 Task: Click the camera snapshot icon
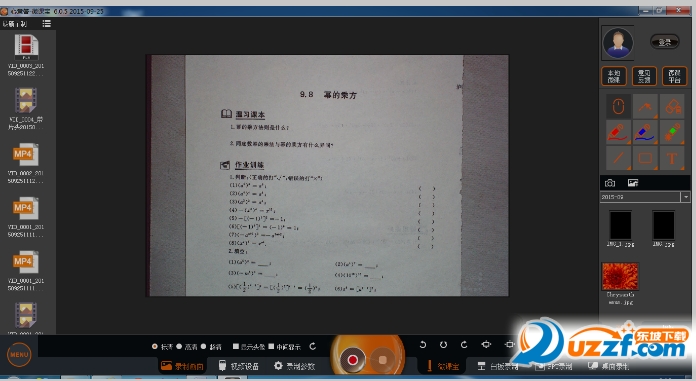[x=610, y=183]
